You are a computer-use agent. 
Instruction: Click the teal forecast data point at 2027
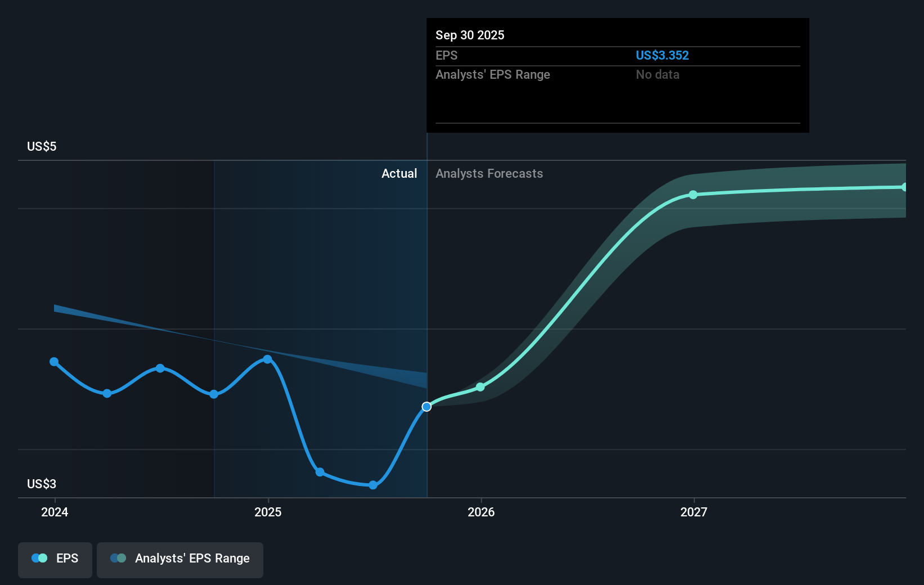click(x=693, y=195)
